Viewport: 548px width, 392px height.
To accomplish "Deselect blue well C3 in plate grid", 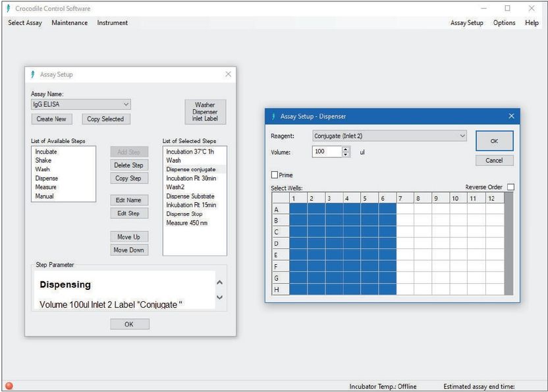I will point(334,232).
